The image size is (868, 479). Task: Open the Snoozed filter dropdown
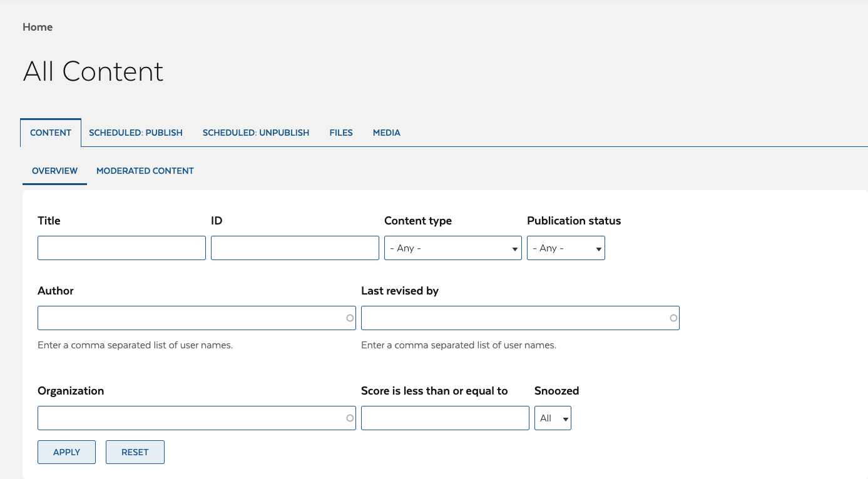(x=553, y=418)
